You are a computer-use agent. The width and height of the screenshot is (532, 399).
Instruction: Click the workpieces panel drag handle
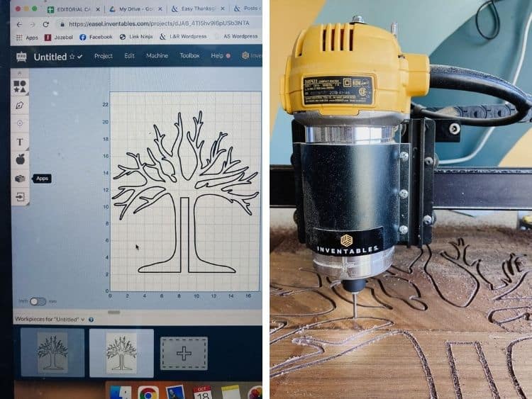pyautogui.click(x=114, y=313)
